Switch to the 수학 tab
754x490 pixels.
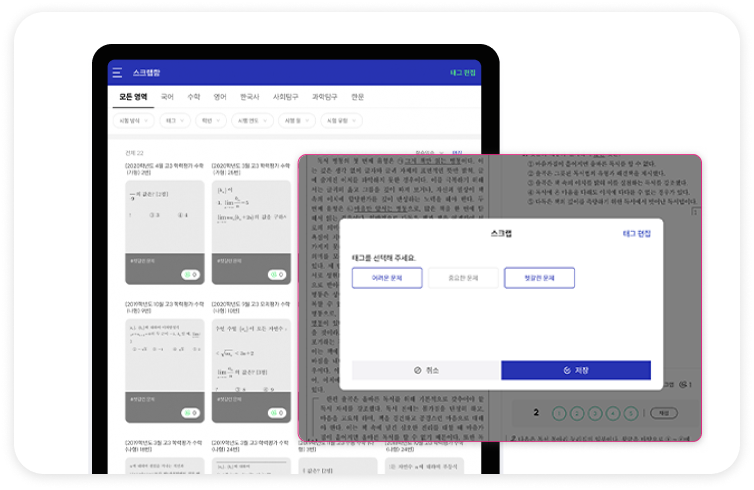(x=194, y=97)
